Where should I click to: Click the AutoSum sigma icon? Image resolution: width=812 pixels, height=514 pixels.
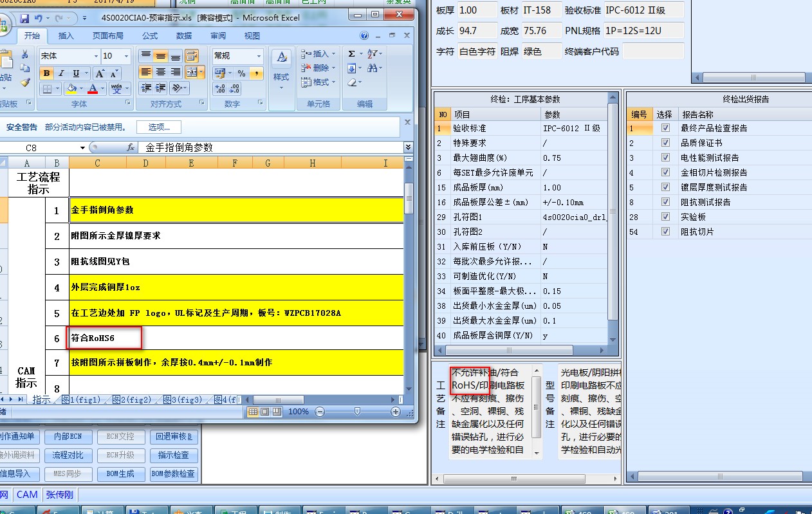pyautogui.click(x=351, y=53)
